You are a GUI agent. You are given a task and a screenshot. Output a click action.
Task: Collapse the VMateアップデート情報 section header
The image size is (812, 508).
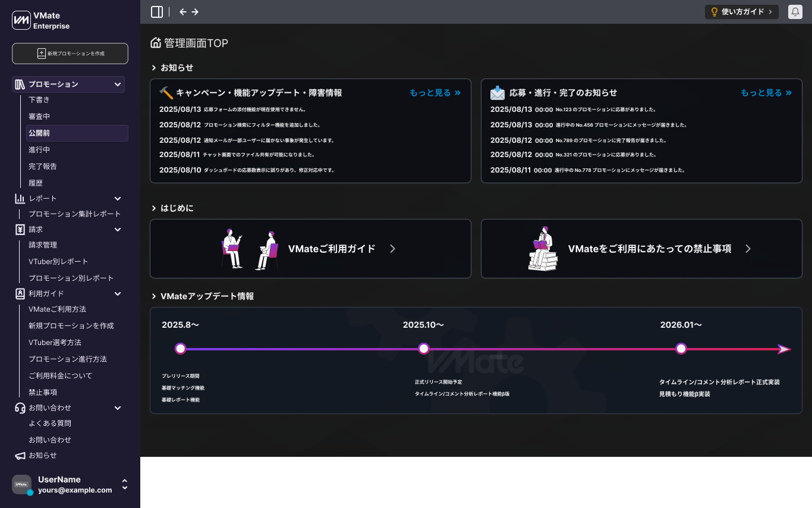click(203, 296)
